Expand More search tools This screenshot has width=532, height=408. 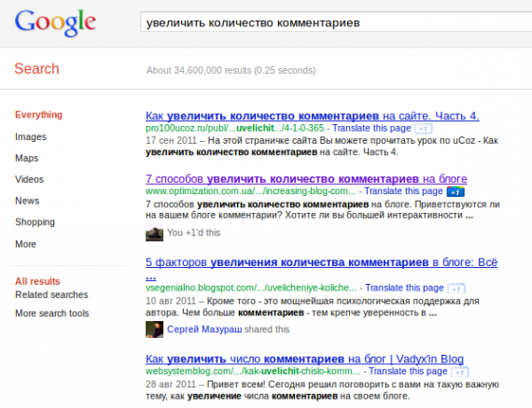pos(52,314)
